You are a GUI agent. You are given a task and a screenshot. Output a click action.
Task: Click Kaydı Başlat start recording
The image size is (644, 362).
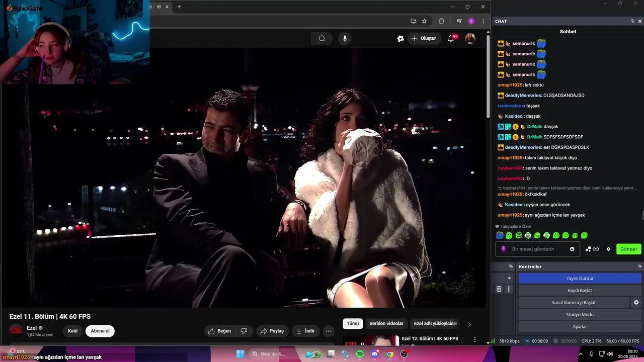(580, 290)
